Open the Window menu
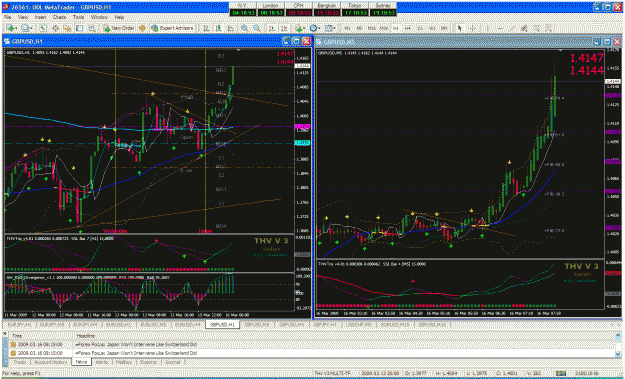The image size is (625, 379). click(99, 18)
